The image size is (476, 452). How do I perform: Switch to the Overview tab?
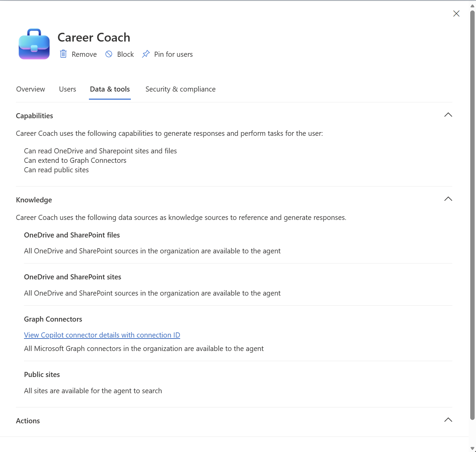point(30,89)
